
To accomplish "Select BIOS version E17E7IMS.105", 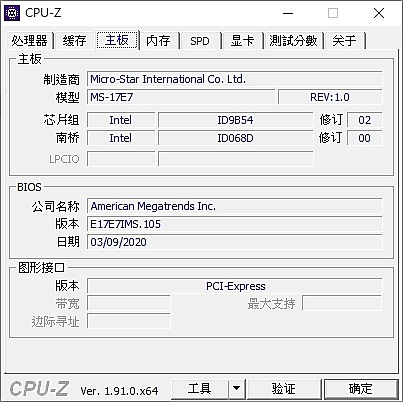I will tap(235, 224).
